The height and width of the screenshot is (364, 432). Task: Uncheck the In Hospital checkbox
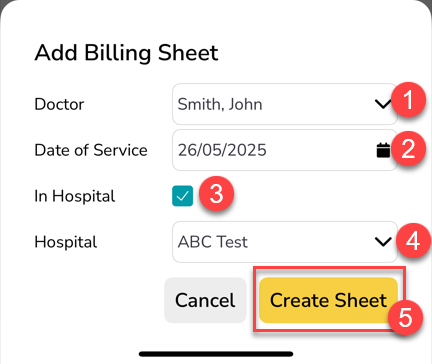tap(182, 196)
